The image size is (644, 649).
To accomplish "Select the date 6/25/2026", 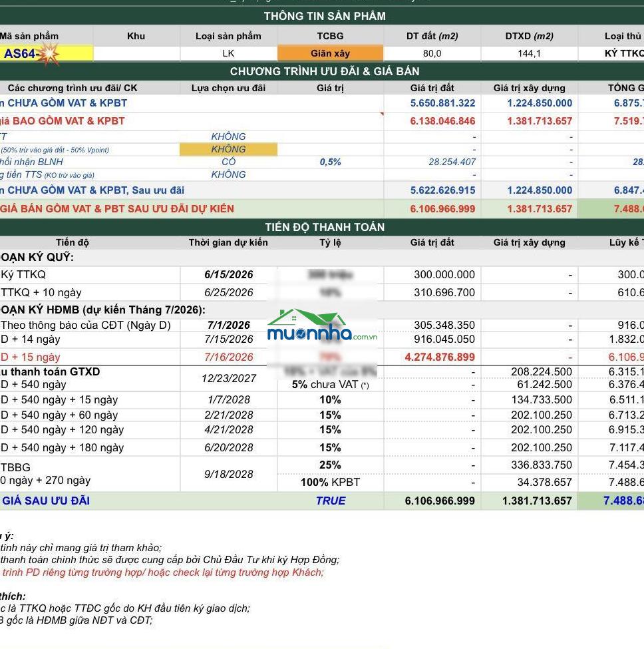I will click(228, 292).
